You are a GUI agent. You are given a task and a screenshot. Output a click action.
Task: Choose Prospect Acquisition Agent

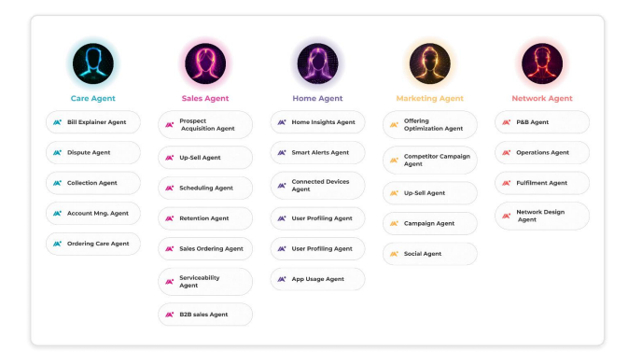click(x=205, y=124)
